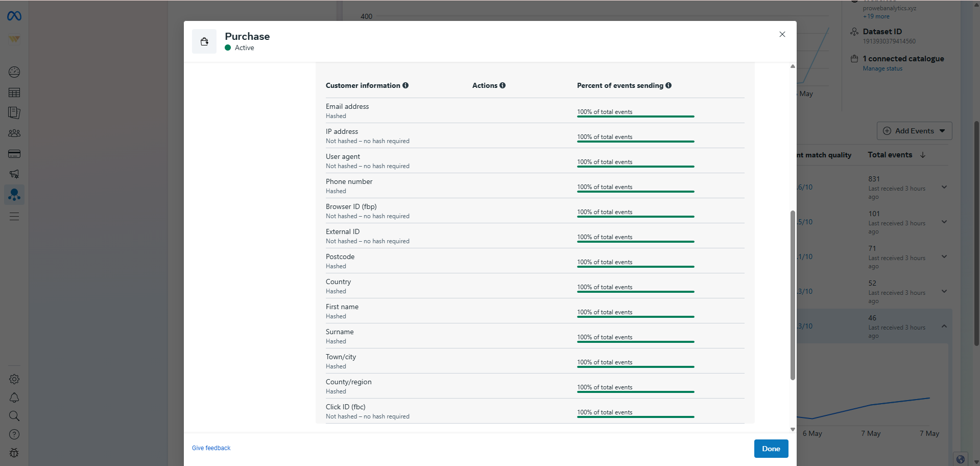Click the Search magnifier icon in sidebar
The height and width of the screenshot is (466, 980).
click(x=14, y=416)
